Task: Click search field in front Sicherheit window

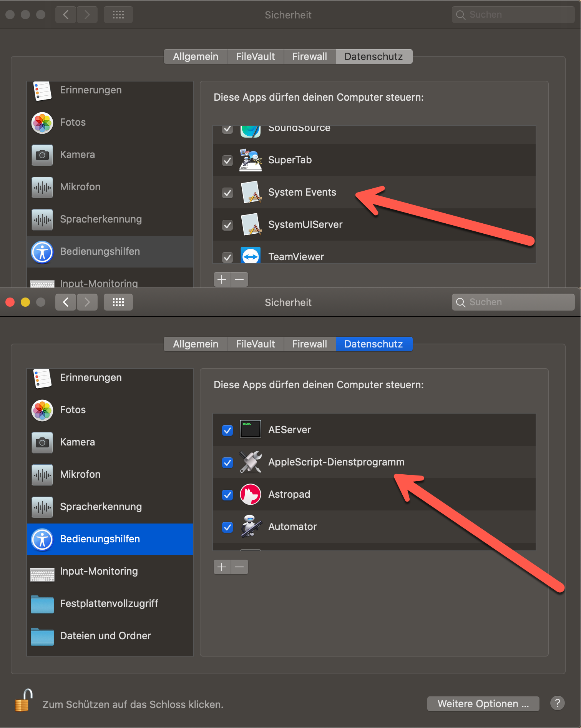Action: pyautogui.click(x=513, y=302)
